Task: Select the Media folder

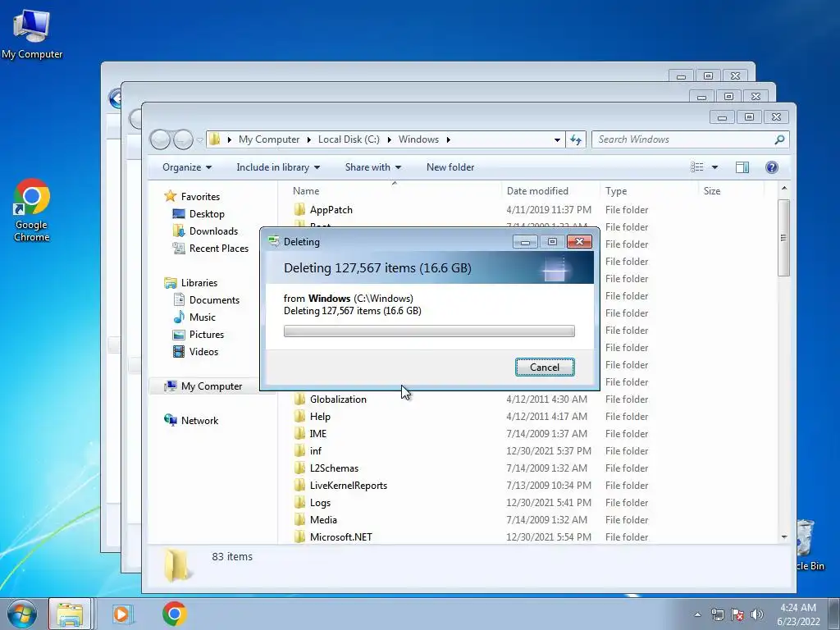Action: pyautogui.click(x=323, y=519)
